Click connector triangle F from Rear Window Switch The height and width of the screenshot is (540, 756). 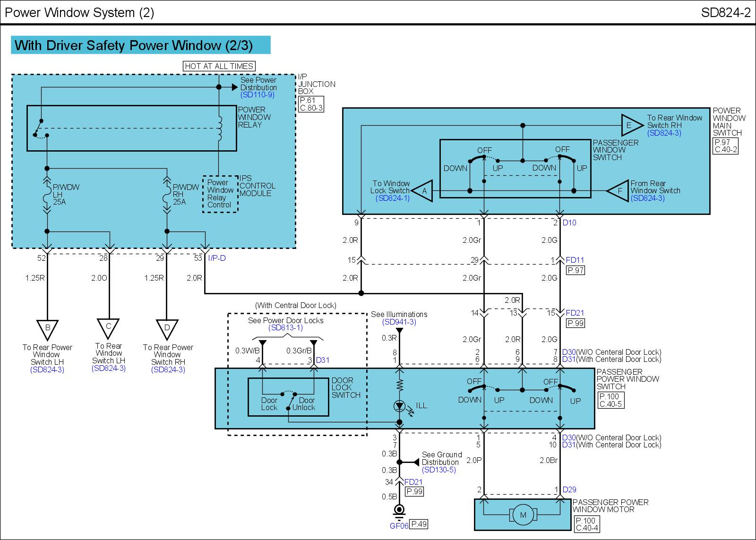[618, 191]
